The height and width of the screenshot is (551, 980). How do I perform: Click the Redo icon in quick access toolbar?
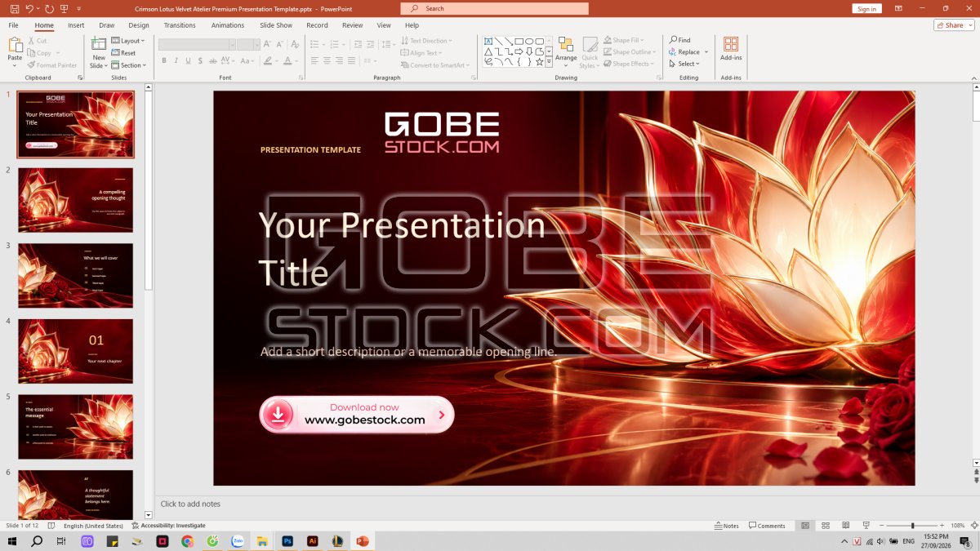pyautogui.click(x=49, y=8)
